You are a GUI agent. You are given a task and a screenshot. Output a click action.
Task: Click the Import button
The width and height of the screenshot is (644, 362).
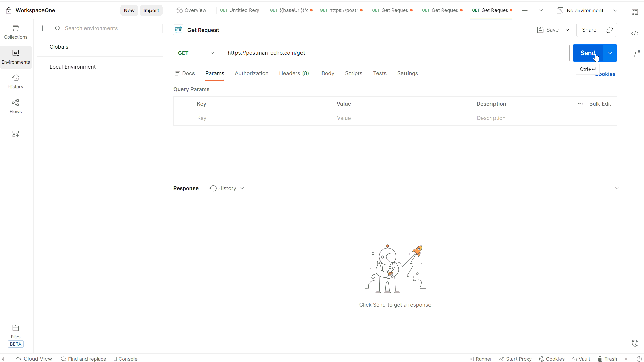click(x=151, y=10)
